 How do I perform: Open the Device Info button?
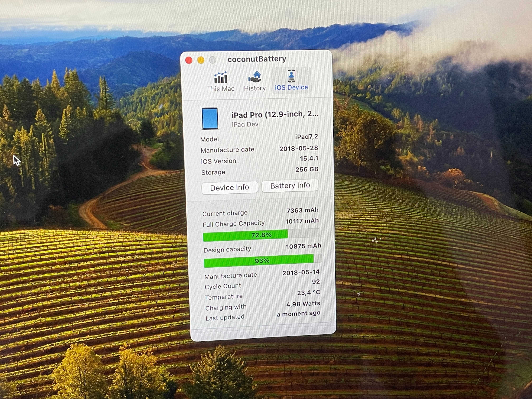click(230, 188)
